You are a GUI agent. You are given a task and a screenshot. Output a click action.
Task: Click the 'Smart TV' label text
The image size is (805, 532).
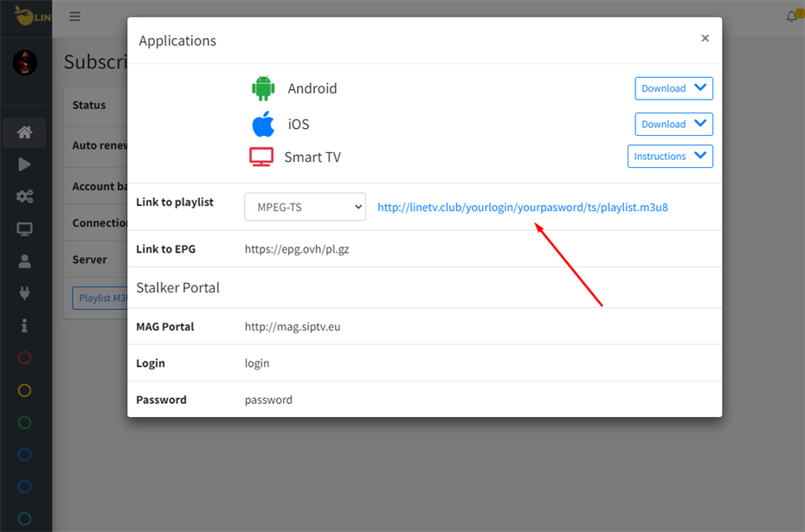pos(312,157)
